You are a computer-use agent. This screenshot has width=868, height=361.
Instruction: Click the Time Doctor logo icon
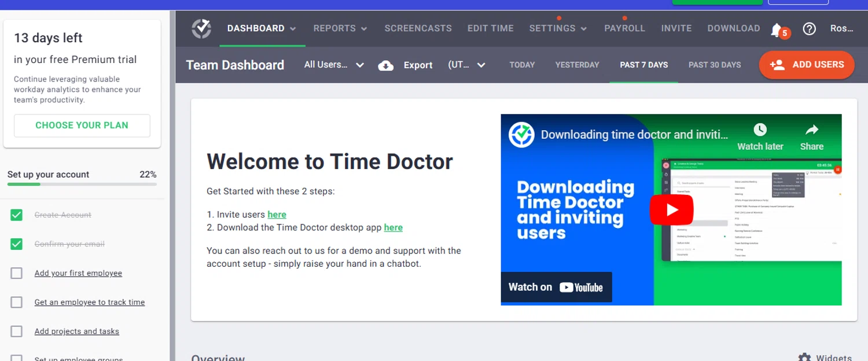201,28
